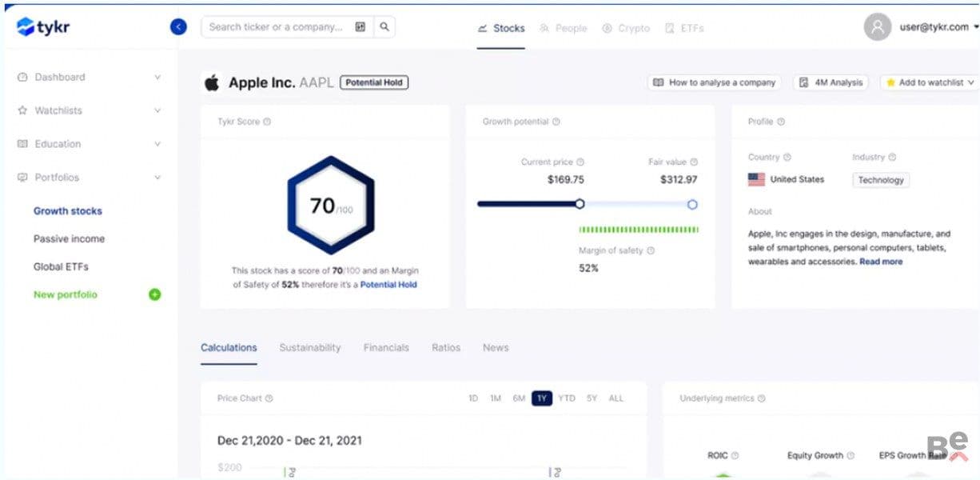Click the Industry info icon
This screenshot has width=980, height=480.
[x=893, y=158]
